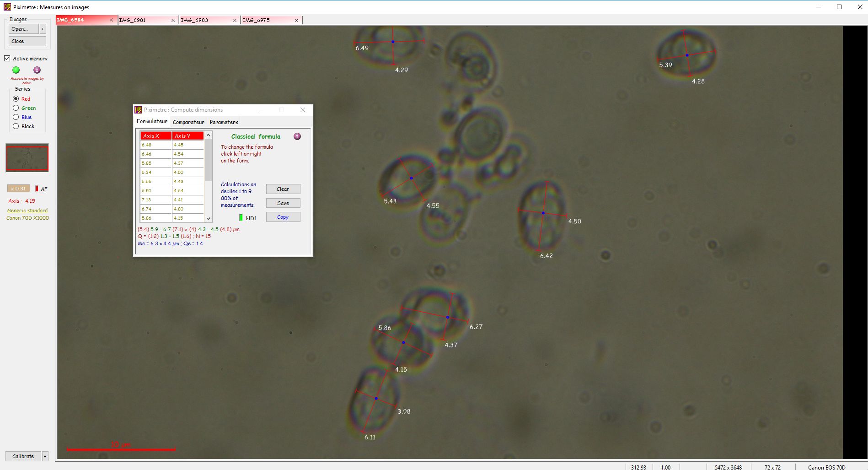
Task: Click the info icon beside Classical formula
Action: click(297, 136)
